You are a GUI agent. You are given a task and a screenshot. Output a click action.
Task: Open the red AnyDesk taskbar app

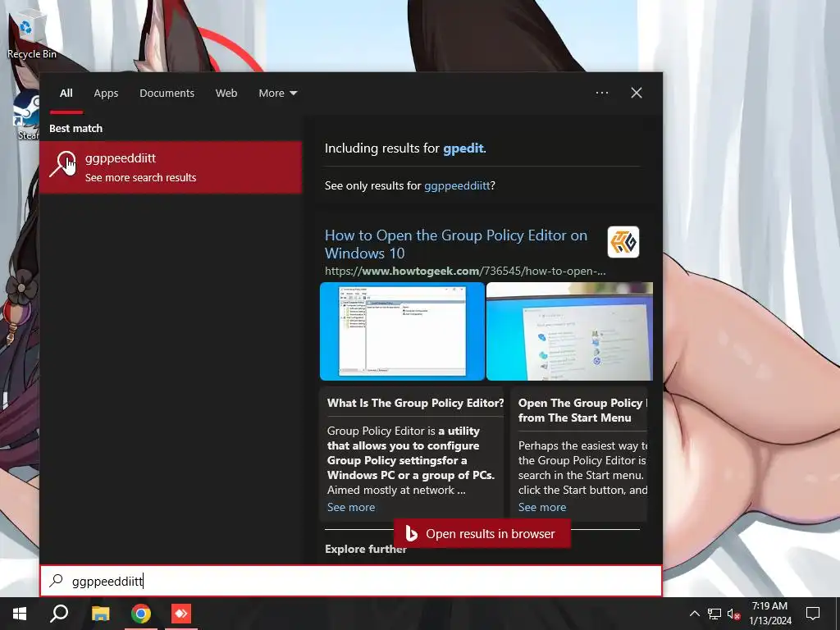[x=181, y=614]
